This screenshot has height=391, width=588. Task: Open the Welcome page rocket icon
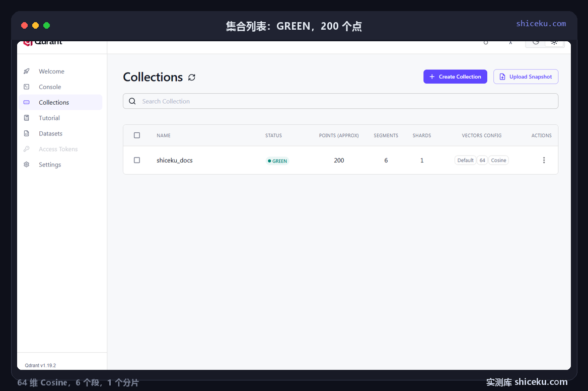27,71
